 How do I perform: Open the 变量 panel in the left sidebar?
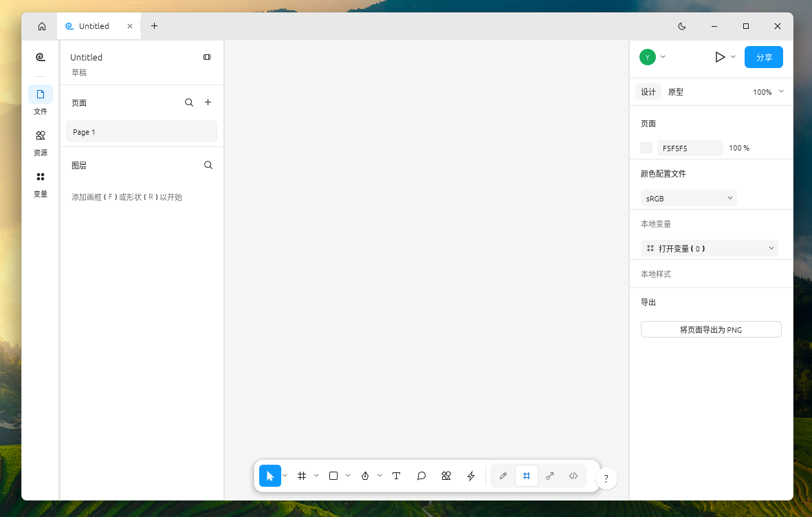pos(41,184)
